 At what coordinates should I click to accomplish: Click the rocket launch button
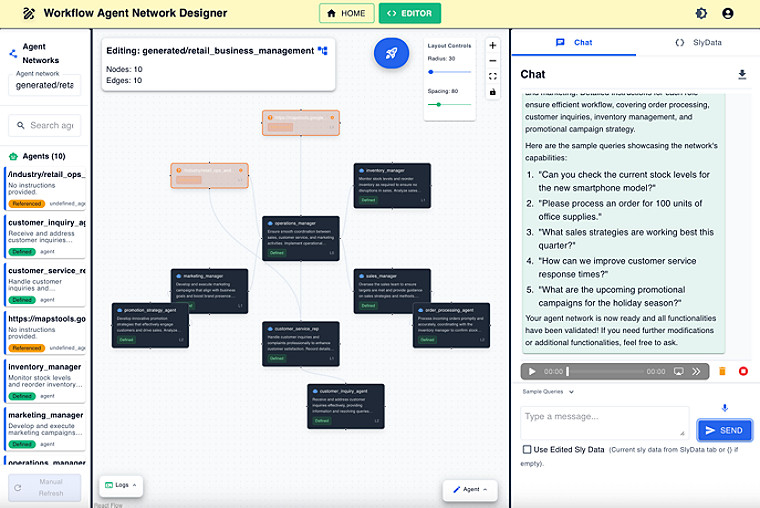[391, 54]
